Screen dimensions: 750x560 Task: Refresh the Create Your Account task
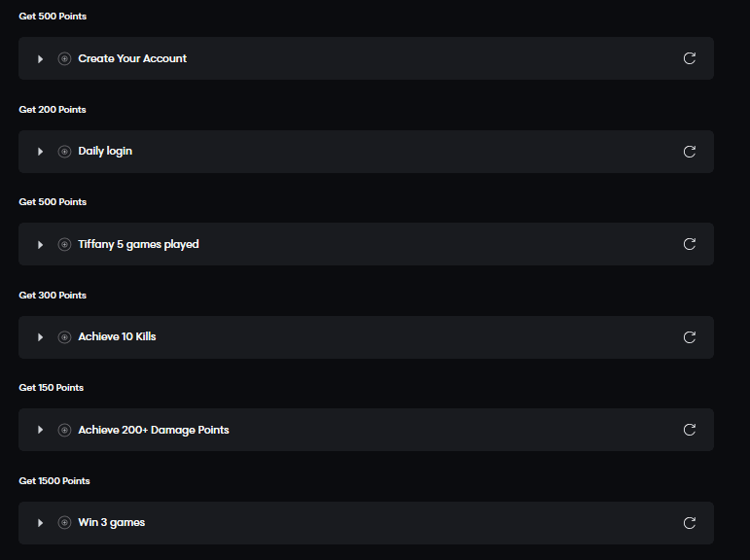[x=690, y=58]
